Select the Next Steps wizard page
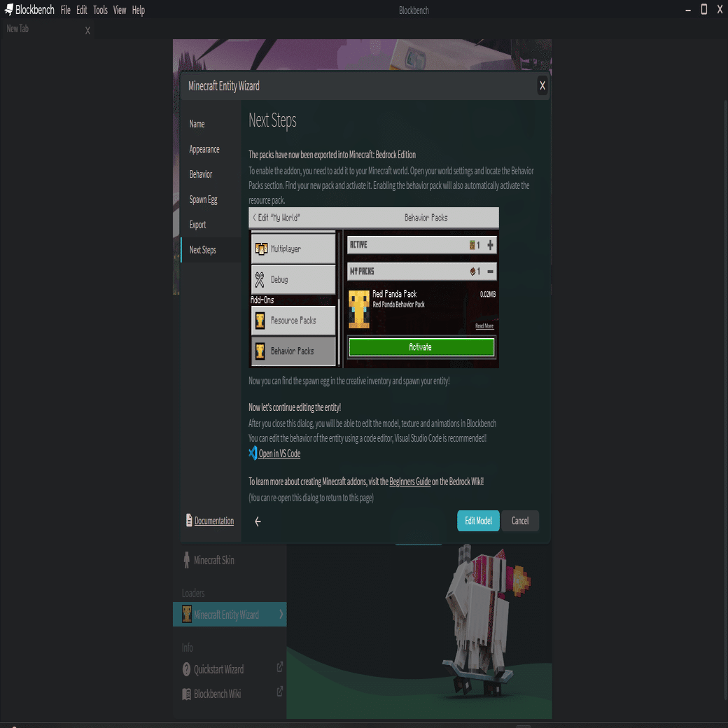Viewport: 728px width, 728px height. (x=211, y=250)
